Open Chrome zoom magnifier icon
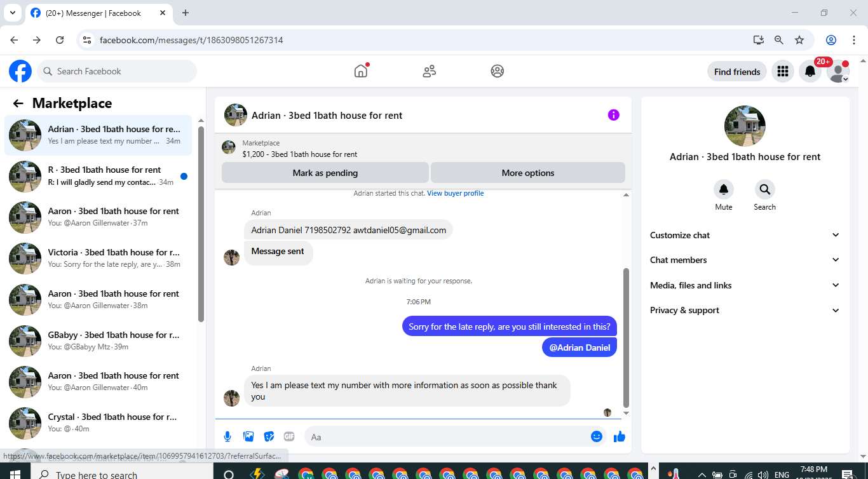Viewport: 868px width, 479px height. coord(779,40)
